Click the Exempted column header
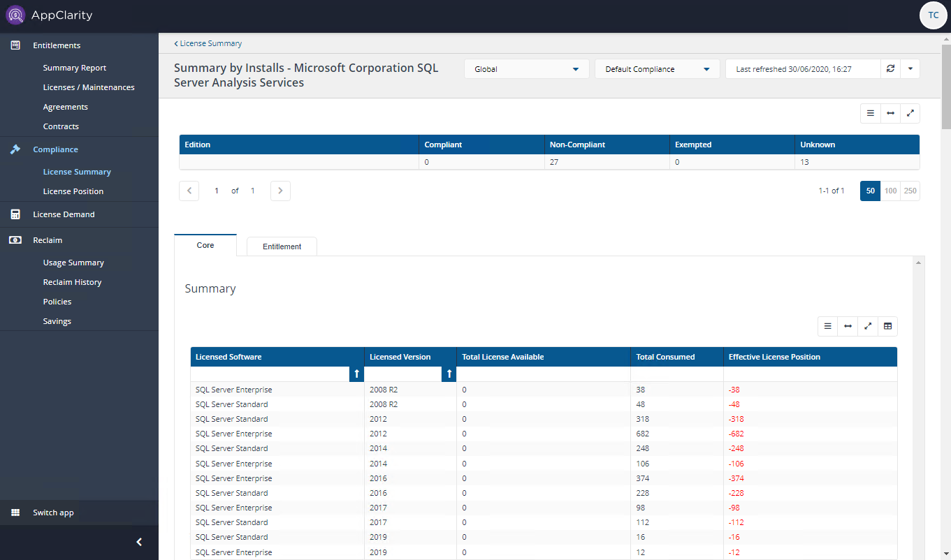The height and width of the screenshot is (560, 951). click(x=732, y=145)
